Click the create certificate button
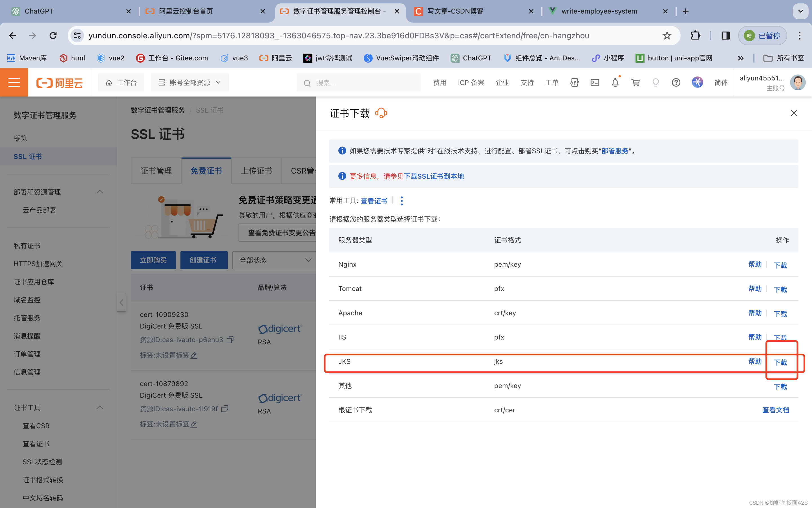 coord(204,260)
